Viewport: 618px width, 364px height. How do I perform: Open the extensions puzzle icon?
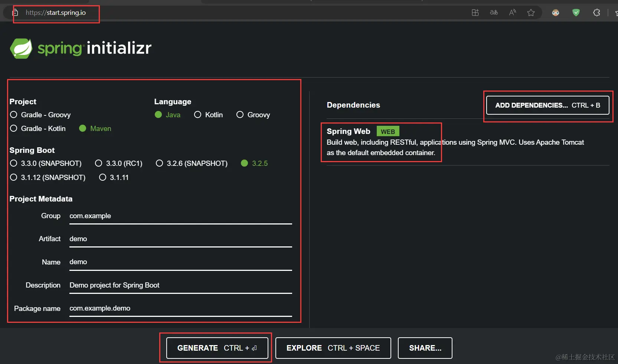point(596,13)
